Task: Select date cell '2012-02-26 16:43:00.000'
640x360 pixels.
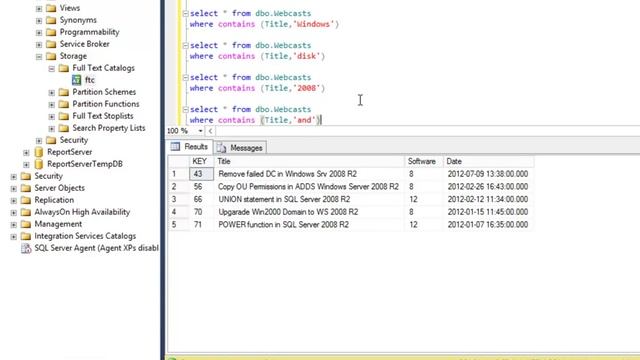Action: click(488, 187)
